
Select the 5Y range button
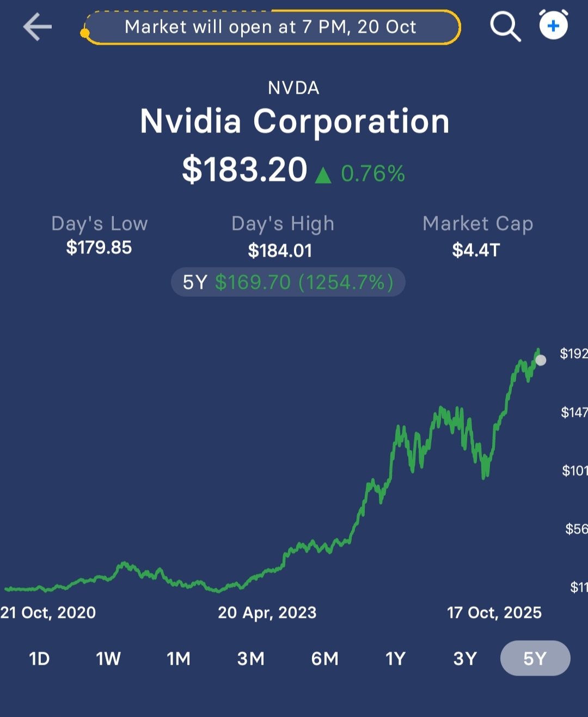[535, 658]
